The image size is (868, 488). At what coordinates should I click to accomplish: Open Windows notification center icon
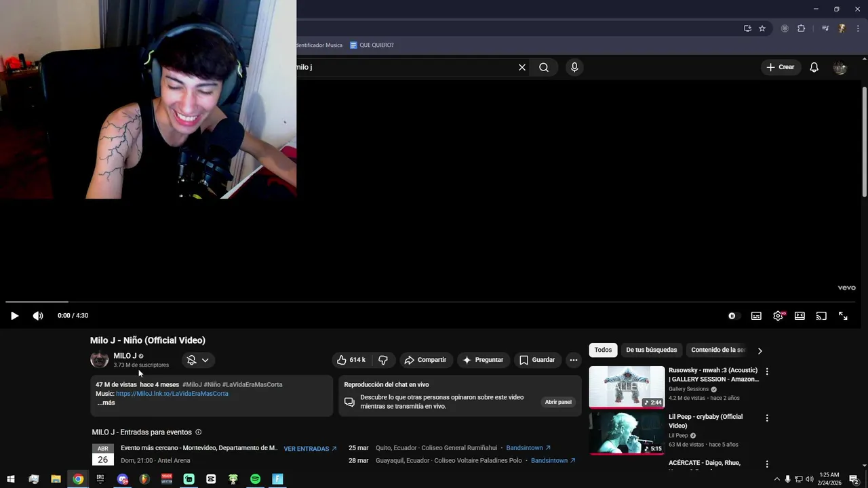854,479
